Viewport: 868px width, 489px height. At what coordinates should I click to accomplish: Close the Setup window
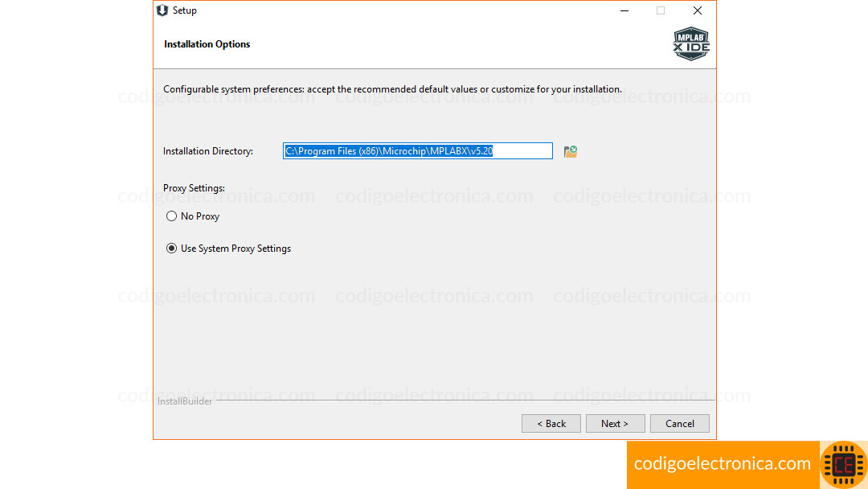pos(698,10)
